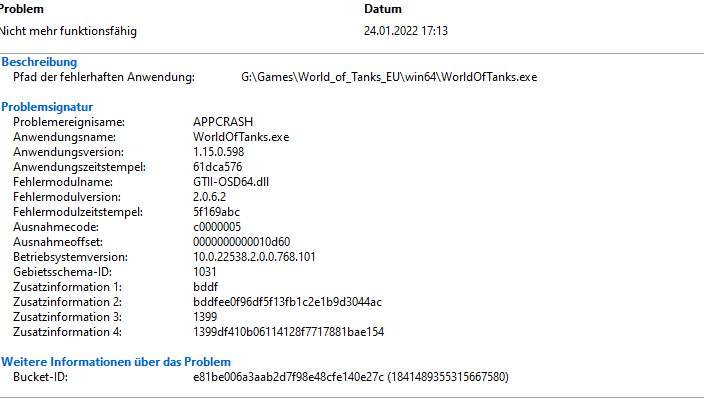Image resolution: width=704 pixels, height=400 pixels.
Task: Select Zusatzinformation 1 value bddf
Action: 206,287
